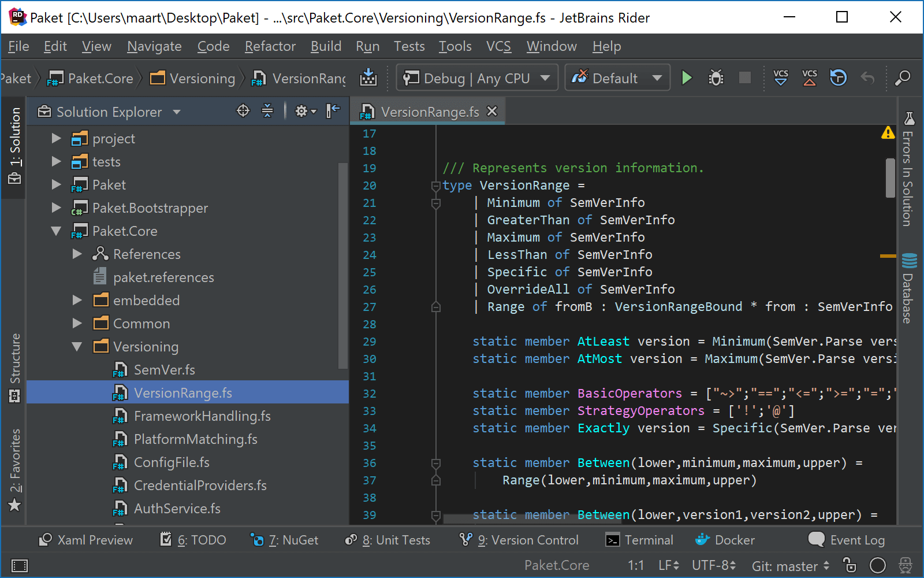
Task: Open the VCS menu
Action: [498, 46]
